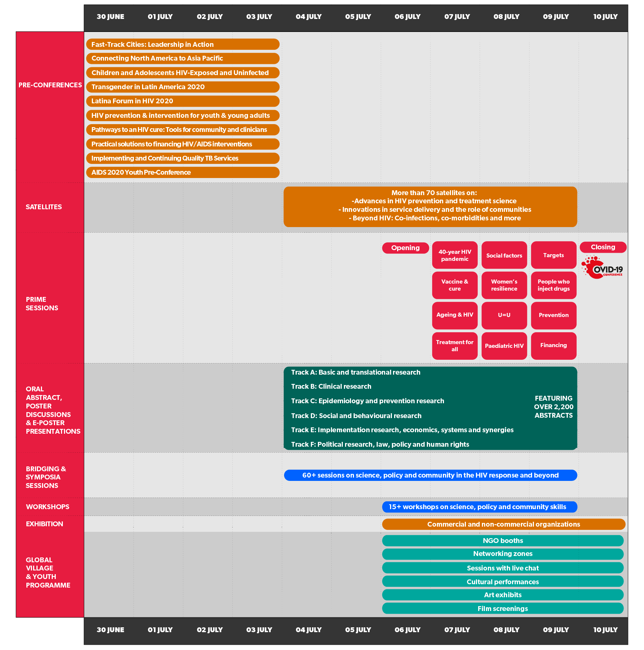This screenshot has width=644, height=650.
Task: Click the Workshops row label
Action: click(48, 507)
